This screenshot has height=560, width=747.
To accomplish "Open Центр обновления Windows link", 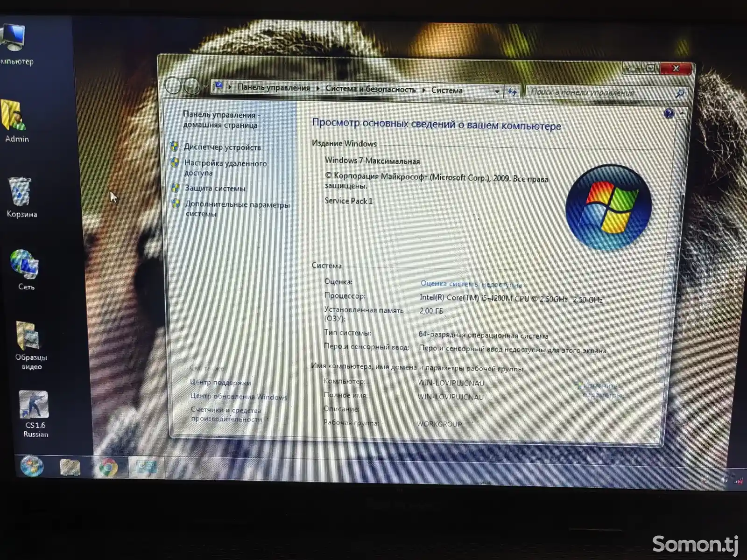I will tap(239, 397).
